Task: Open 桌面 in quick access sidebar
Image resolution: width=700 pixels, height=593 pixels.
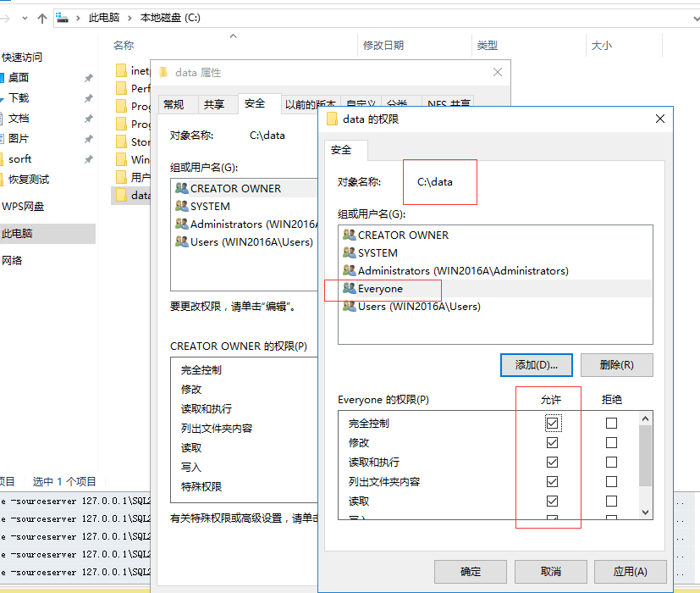Action: [19, 78]
